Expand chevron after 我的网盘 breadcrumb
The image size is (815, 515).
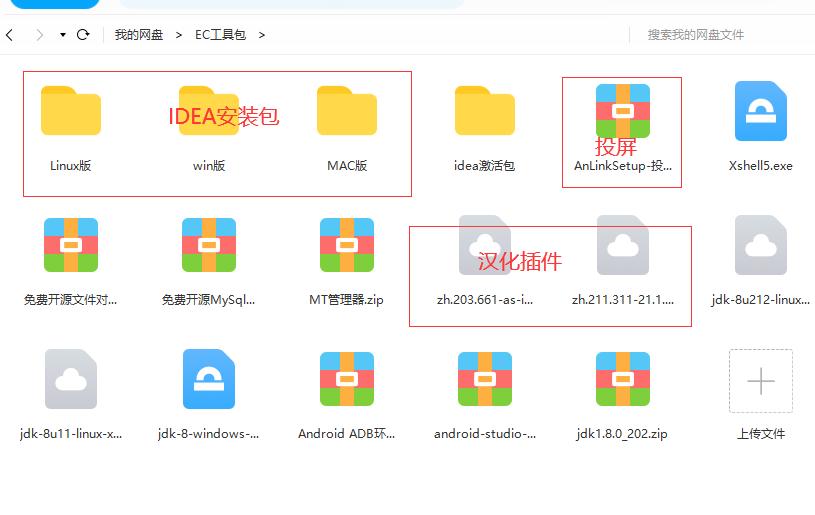(x=179, y=35)
